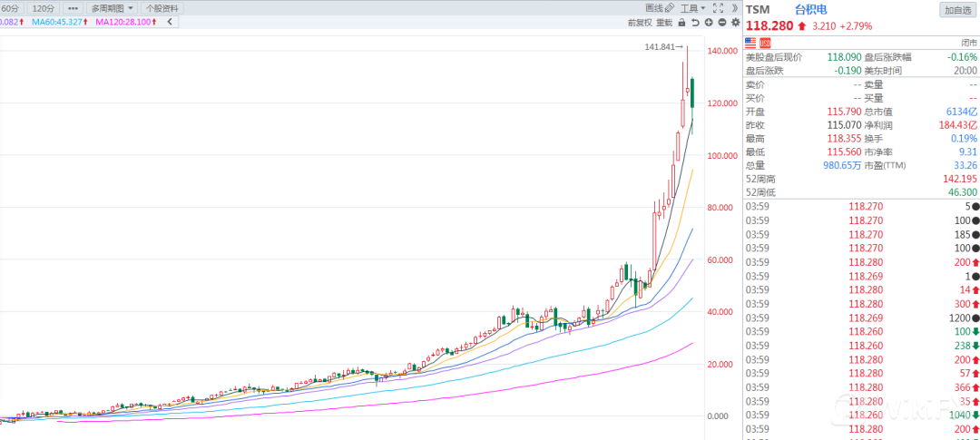980x440 pixels.
Task: Zoom out with the minus icon
Action: (x=721, y=23)
